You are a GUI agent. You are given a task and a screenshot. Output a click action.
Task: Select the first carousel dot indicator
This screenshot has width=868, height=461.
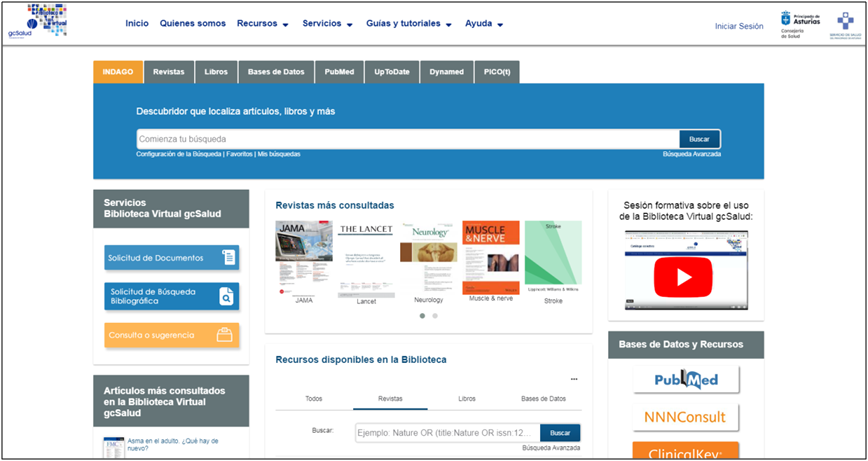click(422, 316)
